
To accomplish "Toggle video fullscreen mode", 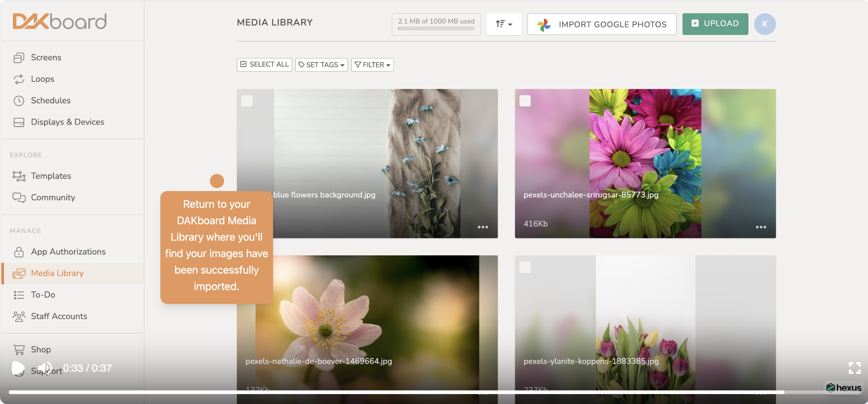I will (x=854, y=368).
